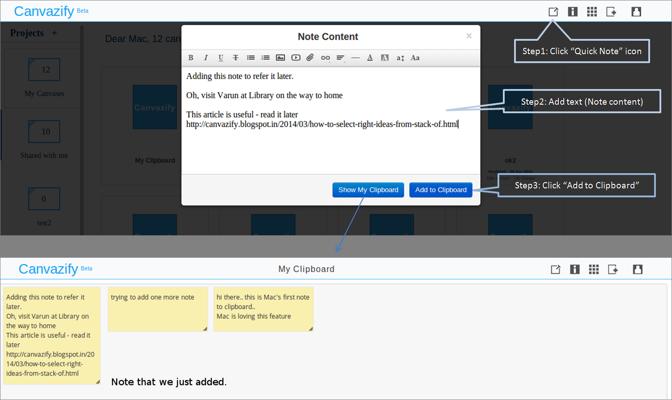This screenshot has width=672, height=400.
Task: Click logout icon in My Clipboard header
Action: click(613, 269)
